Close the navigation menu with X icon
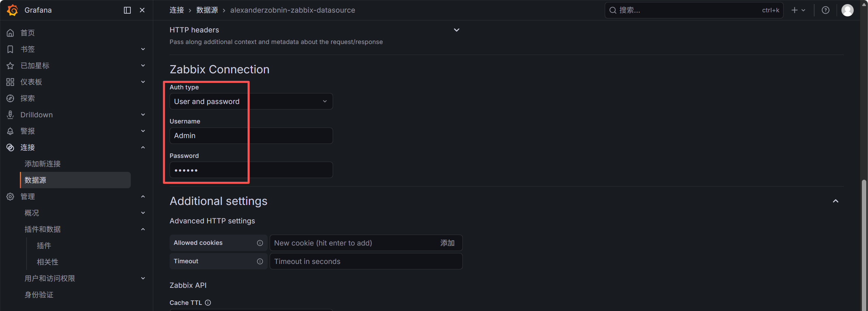This screenshot has height=311, width=868. coord(142,10)
